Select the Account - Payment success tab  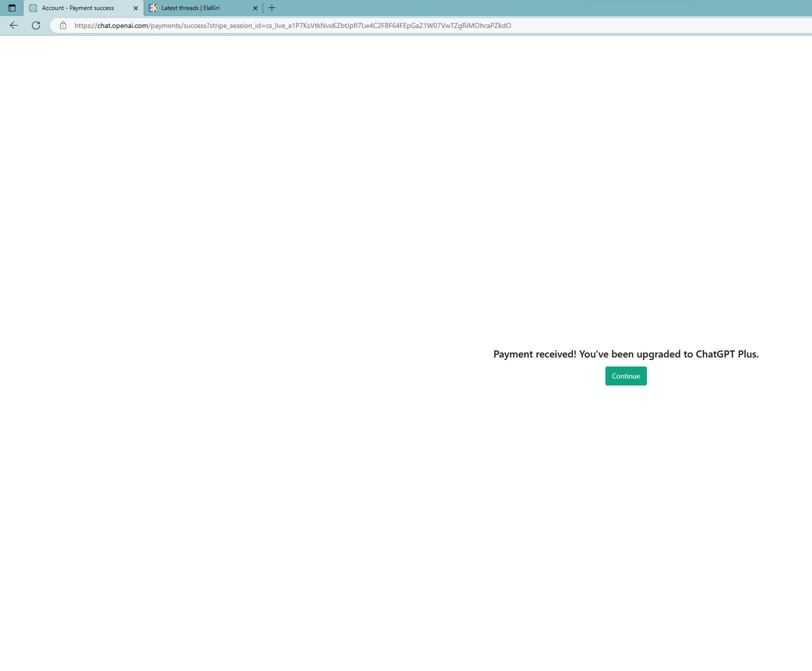[84, 8]
